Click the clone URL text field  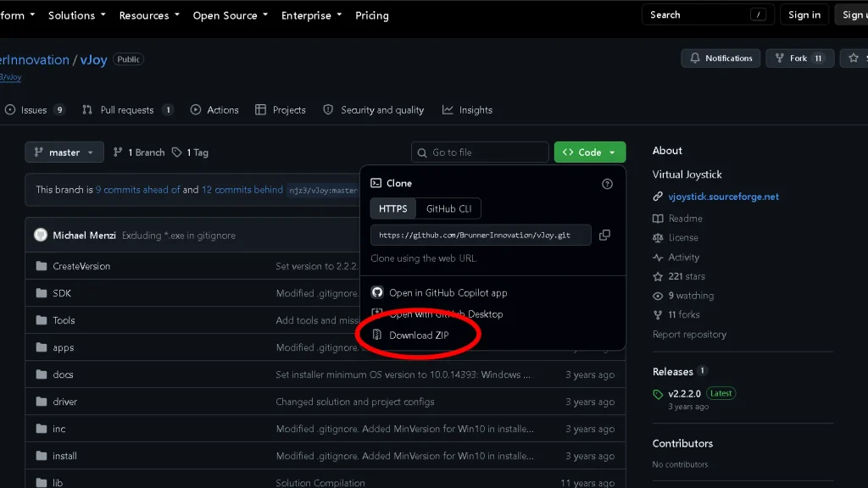(481, 236)
